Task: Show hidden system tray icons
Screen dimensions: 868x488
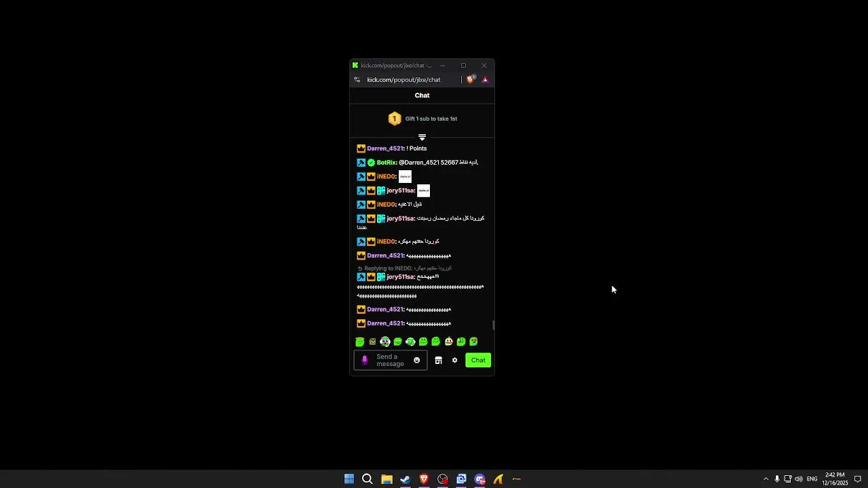Action: pos(766,479)
